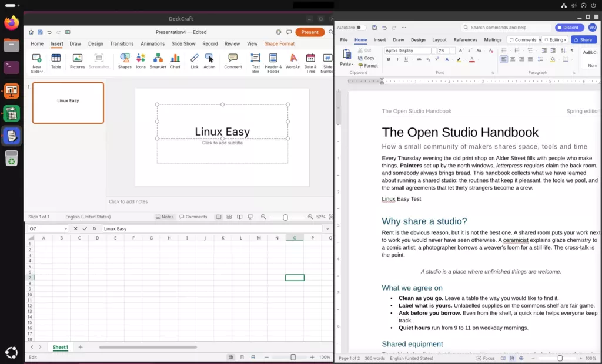Toggle Notes pane in DeckCraft status bar
The image size is (602, 364).
[x=165, y=217]
